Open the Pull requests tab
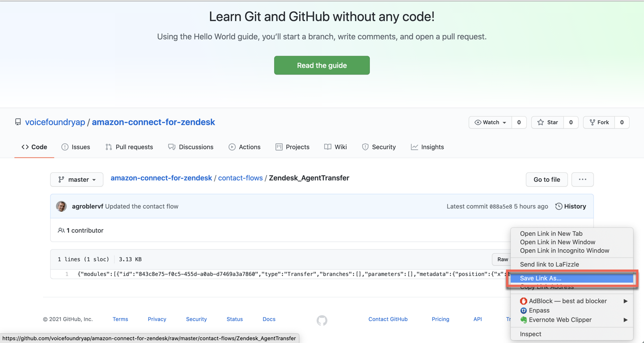Screen dimensions: 644x343 (129, 147)
